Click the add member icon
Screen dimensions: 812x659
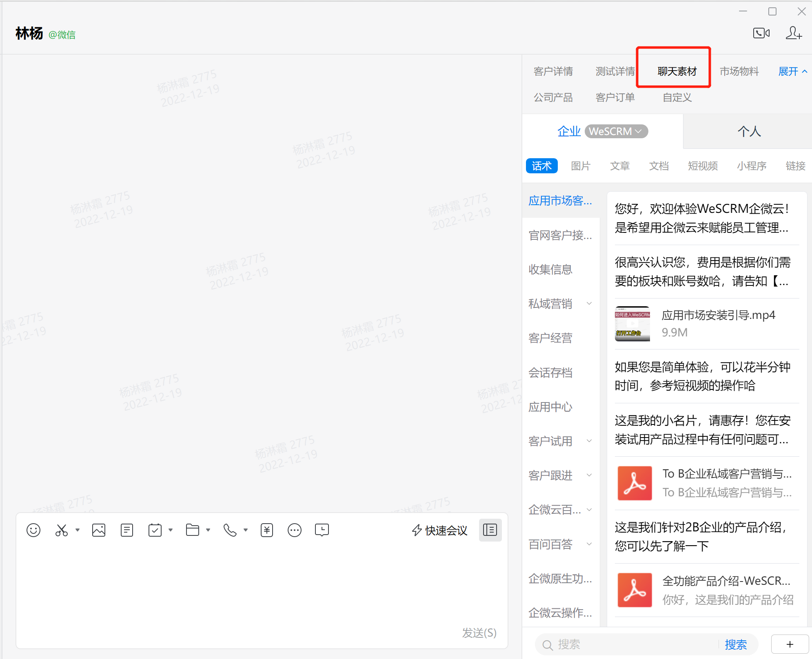[794, 33]
